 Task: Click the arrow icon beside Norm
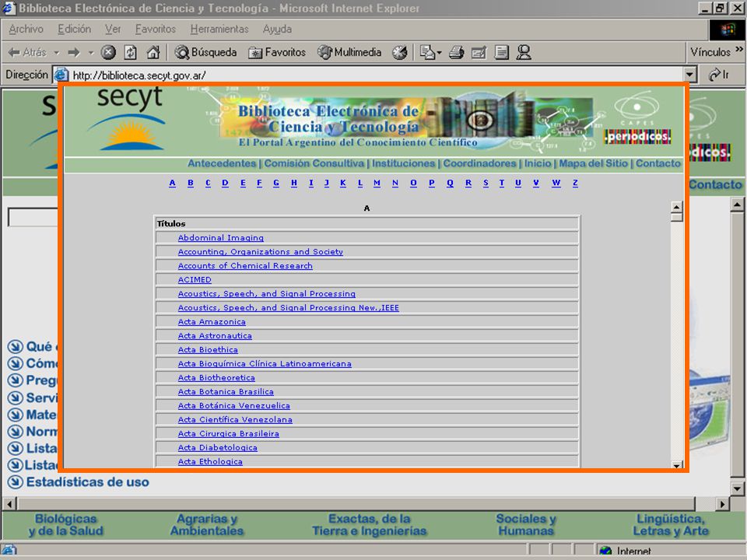16,432
